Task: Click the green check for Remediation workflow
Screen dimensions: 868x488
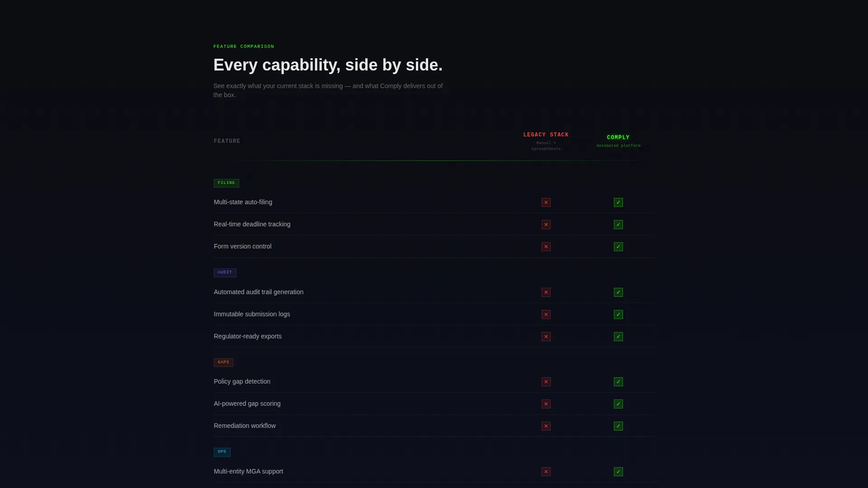Action: tap(618, 426)
